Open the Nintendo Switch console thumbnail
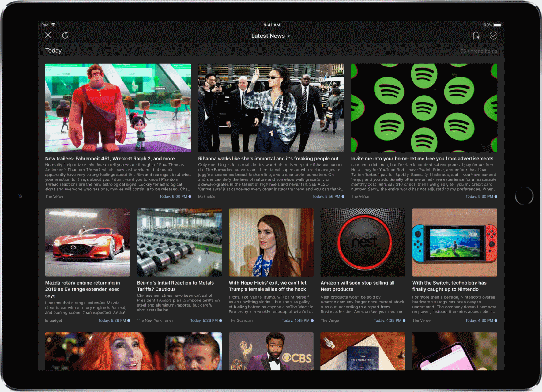The image size is (542, 392). [x=455, y=242]
